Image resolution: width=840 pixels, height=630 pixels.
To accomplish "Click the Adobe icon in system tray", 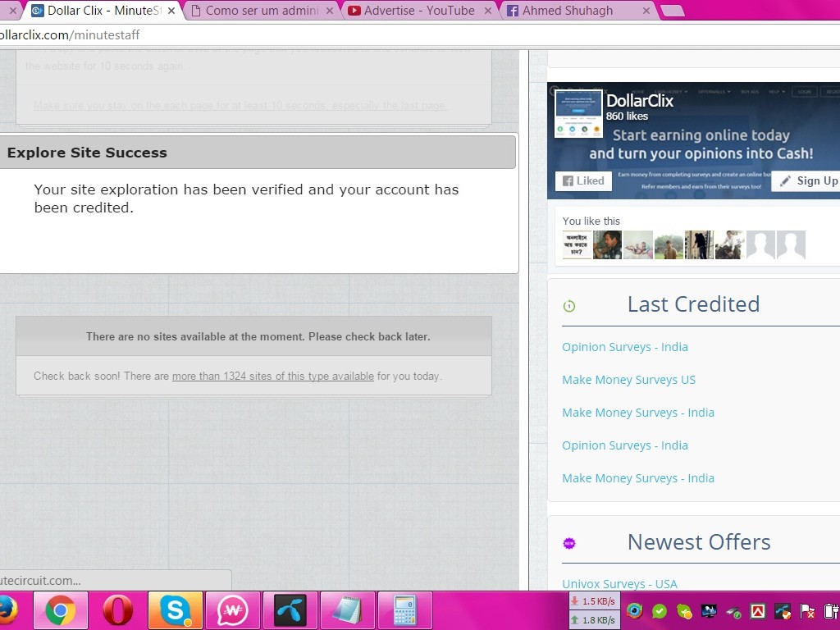I will click(758, 611).
